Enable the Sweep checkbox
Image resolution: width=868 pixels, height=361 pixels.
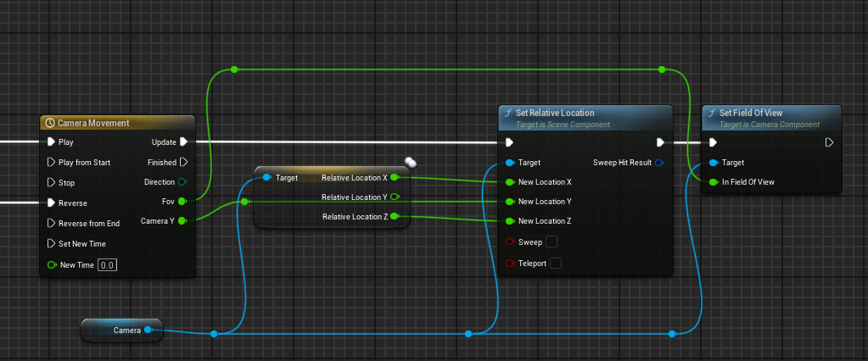coord(552,242)
